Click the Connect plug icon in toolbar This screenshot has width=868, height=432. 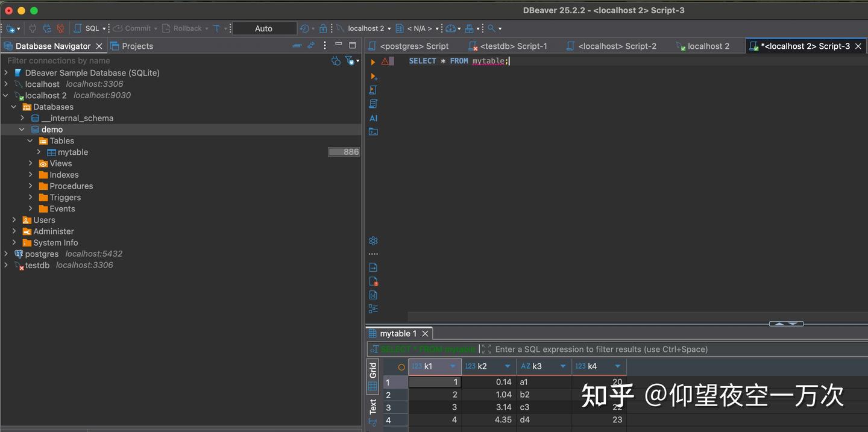pos(33,28)
